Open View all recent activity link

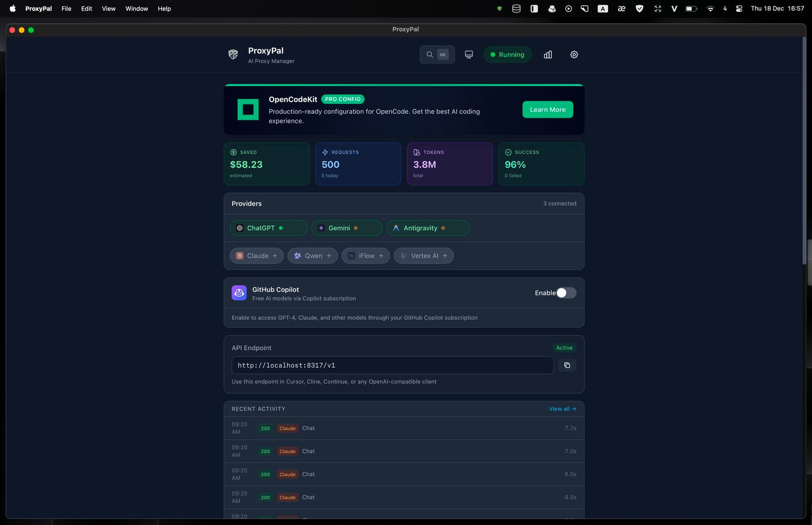point(562,409)
